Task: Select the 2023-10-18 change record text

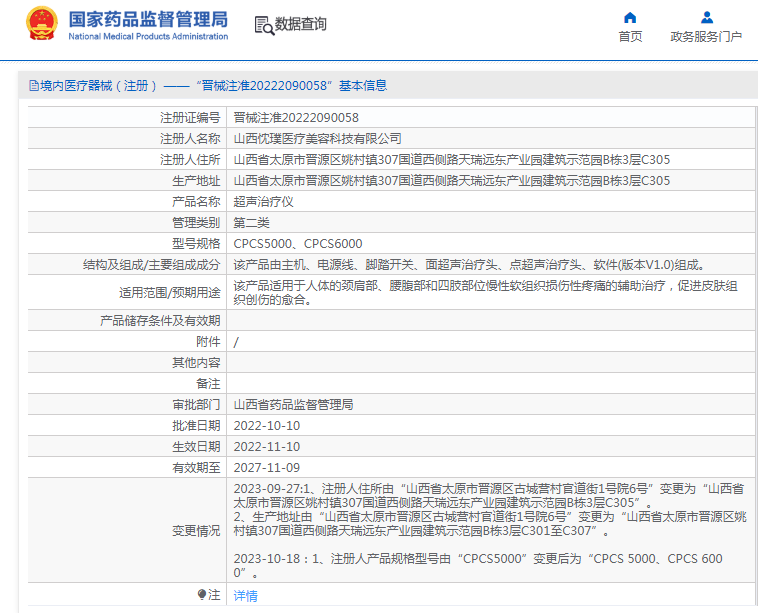Action: tap(478, 566)
